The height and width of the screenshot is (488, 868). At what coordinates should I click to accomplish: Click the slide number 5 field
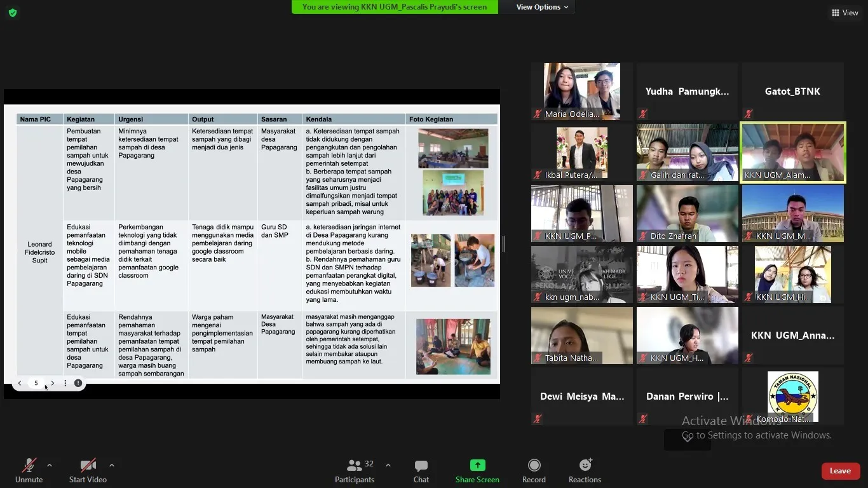(36, 383)
